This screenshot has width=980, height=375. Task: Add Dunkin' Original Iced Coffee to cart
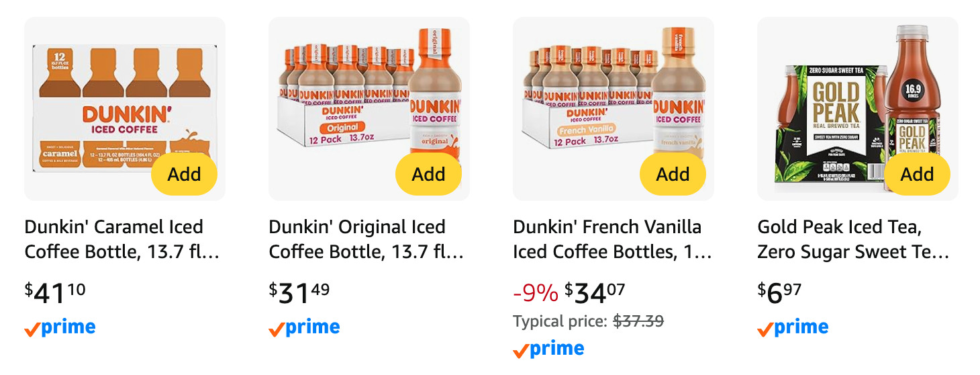point(428,174)
